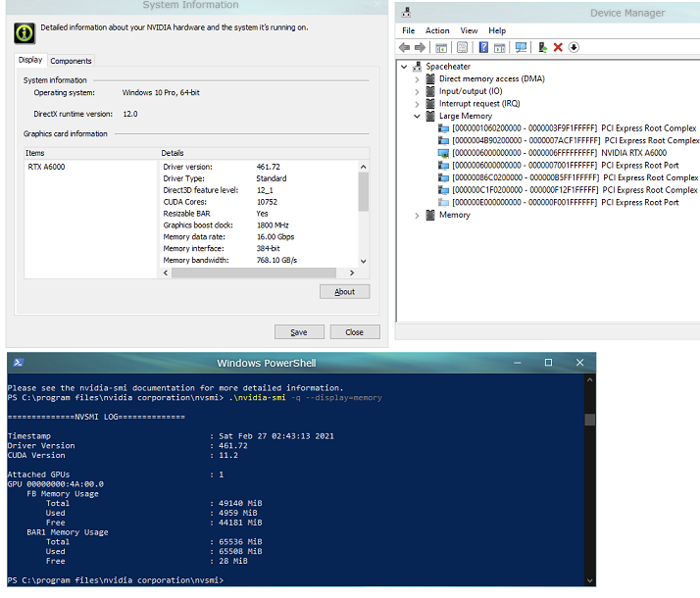Open the Action menu in Device Manager
The height and width of the screenshot is (598, 700).
pyautogui.click(x=437, y=30)
